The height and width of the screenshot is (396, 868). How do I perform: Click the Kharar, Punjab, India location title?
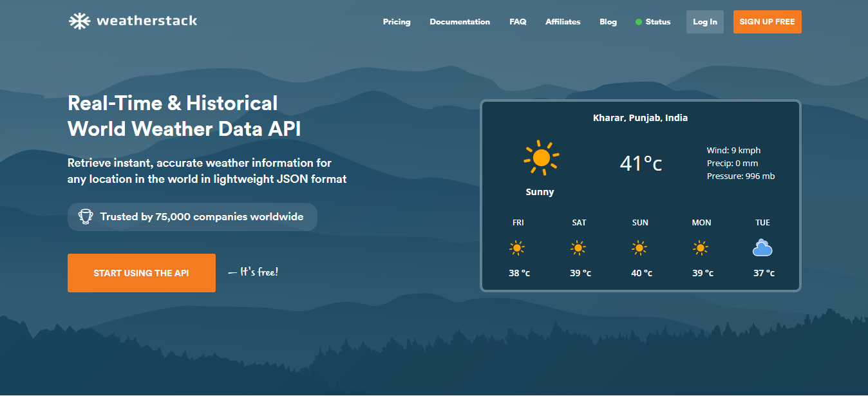click(x=640, y=118)
